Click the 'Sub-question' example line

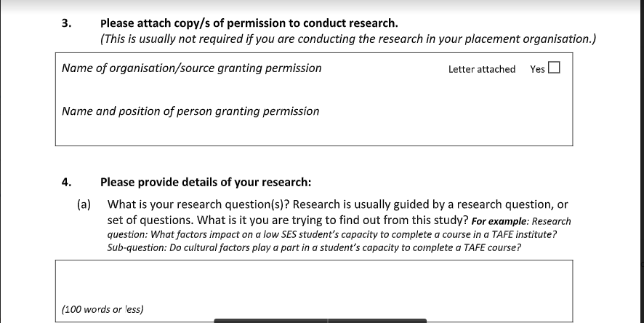click(x=314, y=247)
